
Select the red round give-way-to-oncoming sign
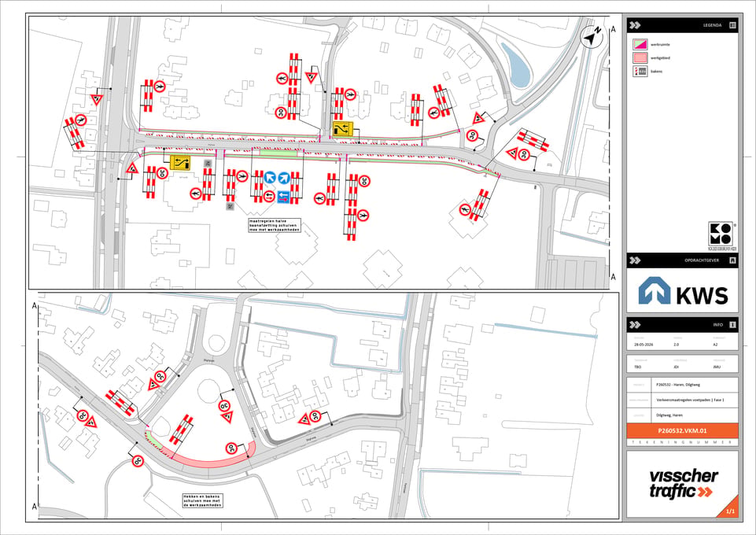[270, 196]
